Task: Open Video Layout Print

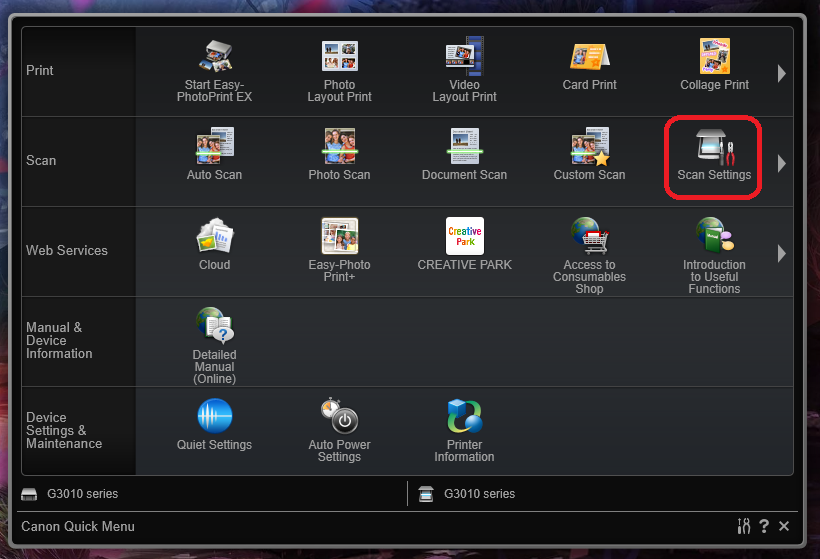Action: click(x=464, y=58)
